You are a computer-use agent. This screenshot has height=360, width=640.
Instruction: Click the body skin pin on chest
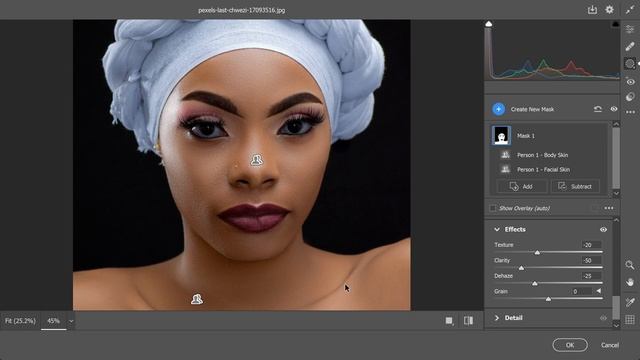(197, 299)
